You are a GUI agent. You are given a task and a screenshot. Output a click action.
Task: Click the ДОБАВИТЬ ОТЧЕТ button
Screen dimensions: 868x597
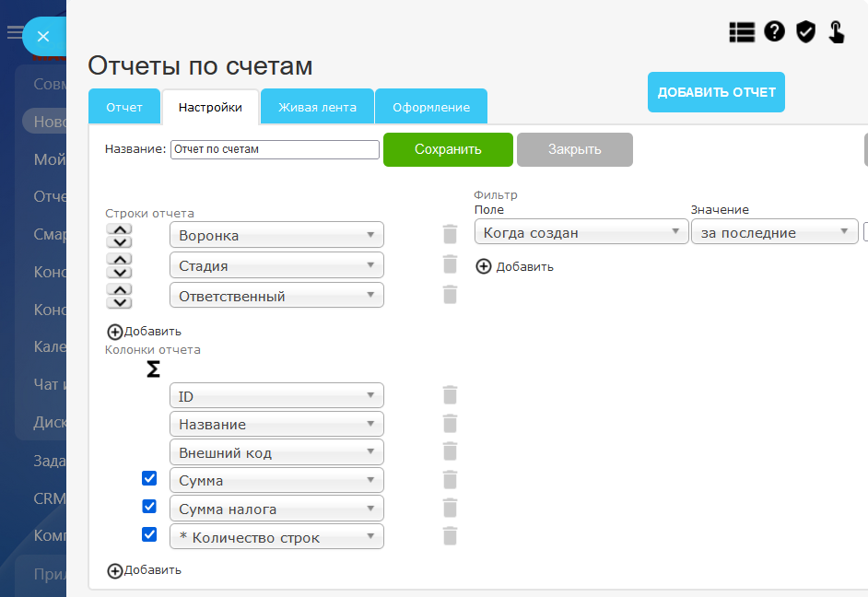click(x=716, y=92)
